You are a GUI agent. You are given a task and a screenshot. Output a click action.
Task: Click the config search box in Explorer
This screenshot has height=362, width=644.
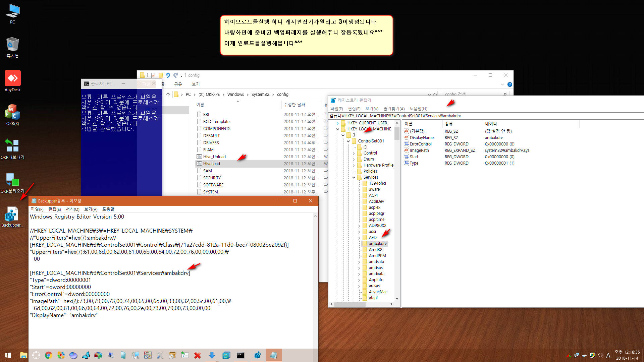475,95
